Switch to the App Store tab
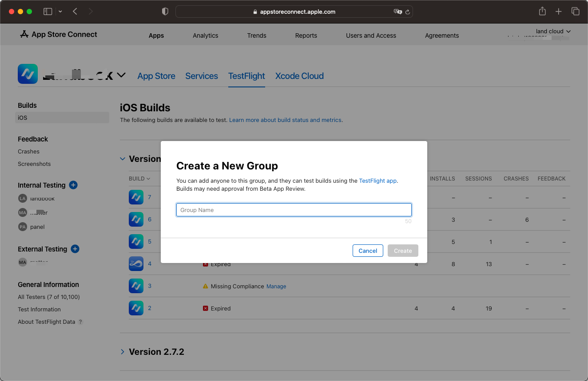 156,76
